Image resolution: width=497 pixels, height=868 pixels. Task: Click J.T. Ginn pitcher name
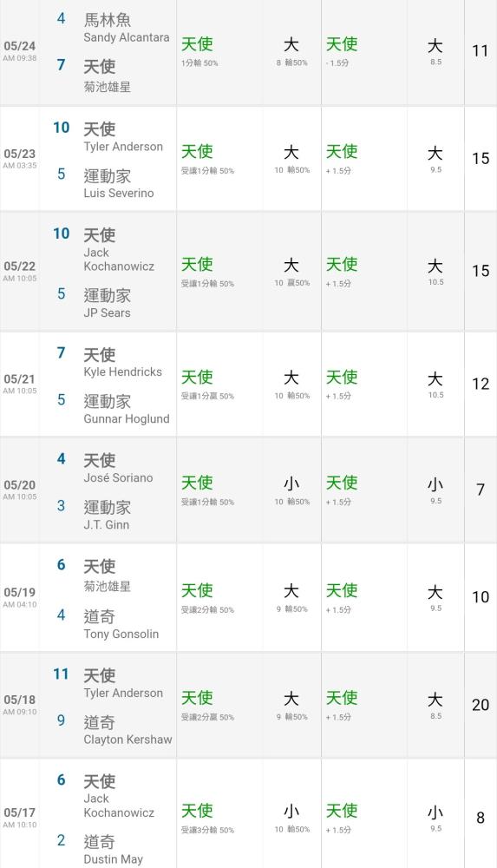click(107, 525)
